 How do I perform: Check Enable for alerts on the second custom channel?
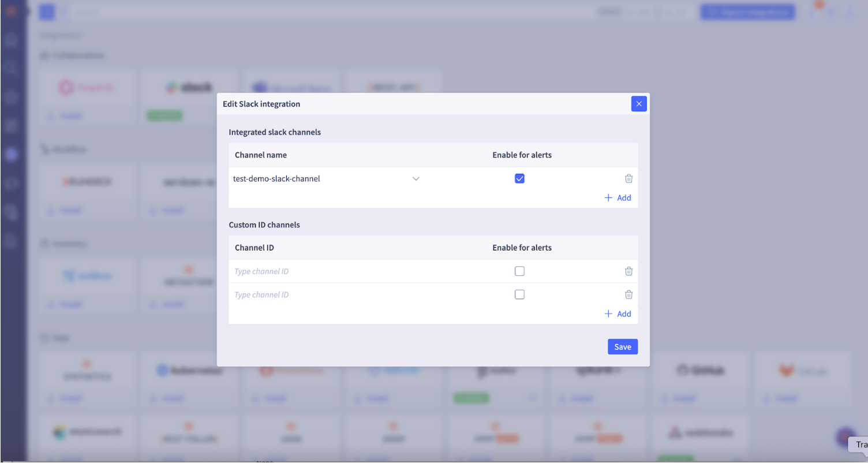(x=519, y=294)
